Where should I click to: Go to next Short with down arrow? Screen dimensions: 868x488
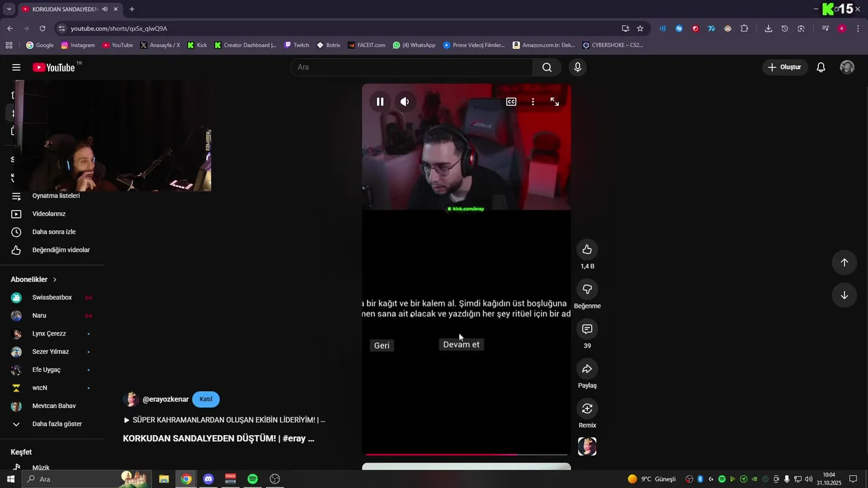coord(844,296)
